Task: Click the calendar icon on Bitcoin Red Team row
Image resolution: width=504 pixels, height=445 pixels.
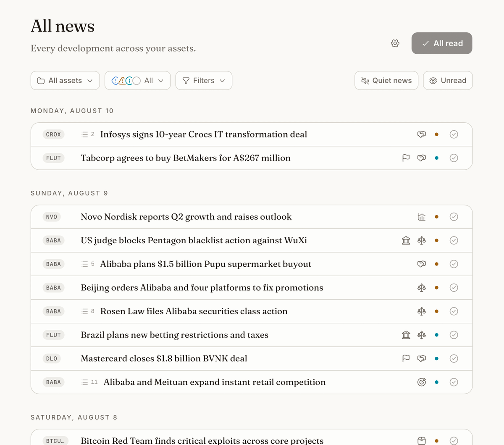Action: (x=422, y=440)
